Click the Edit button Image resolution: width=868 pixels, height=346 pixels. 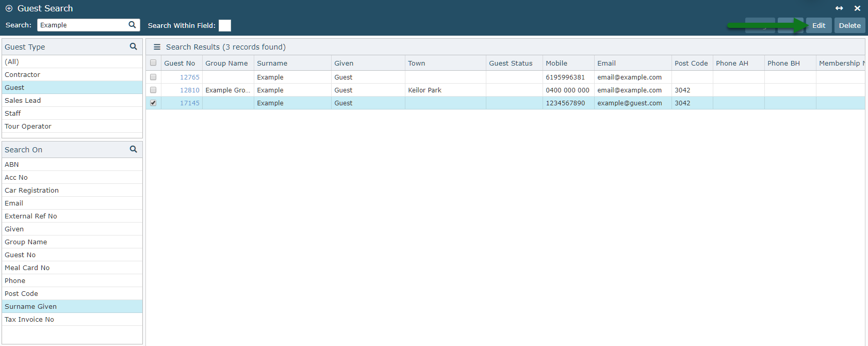[819, 25]
